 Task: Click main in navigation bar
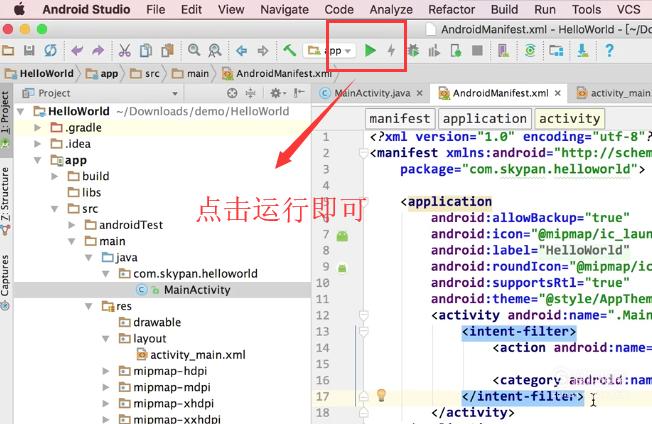pyautogui.click(x=190, y=74)
